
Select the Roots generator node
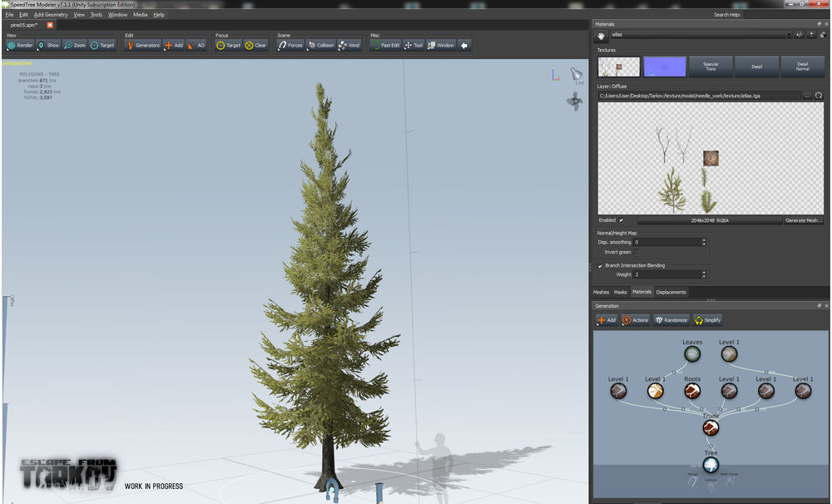(x=692, y=390)
